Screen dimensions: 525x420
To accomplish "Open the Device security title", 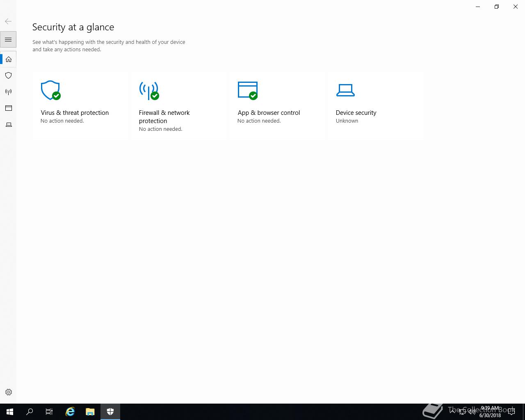I will [x=356, y=113].
